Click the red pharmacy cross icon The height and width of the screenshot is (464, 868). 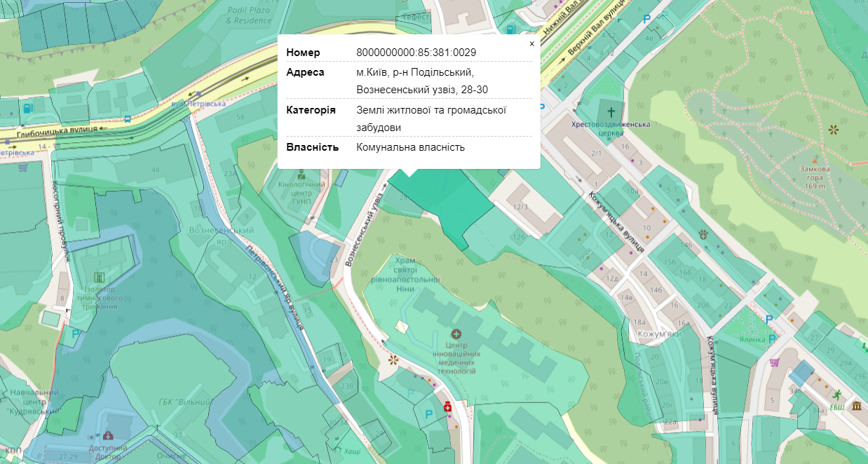coord(447,407)
